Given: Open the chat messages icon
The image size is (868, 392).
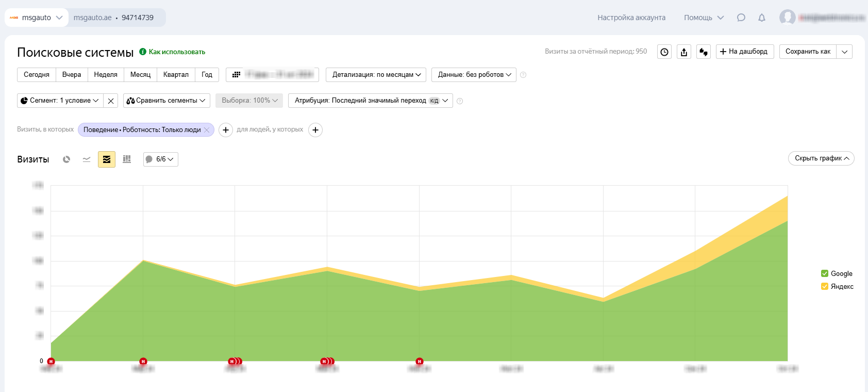Looking at the screenshot, I should point(741,18).
